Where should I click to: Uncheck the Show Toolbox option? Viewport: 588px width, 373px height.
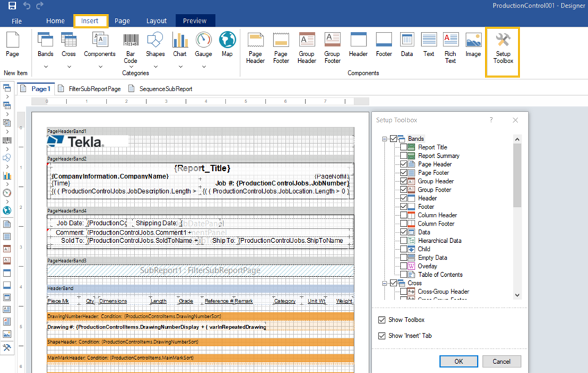point(383,320)
